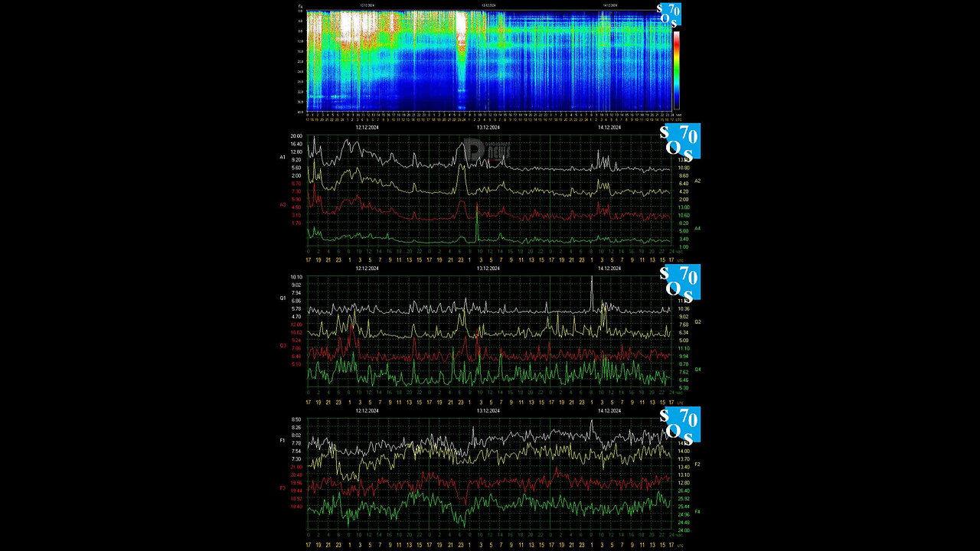The width and height of the screenshot is (980, 551).
Task: Click the green 1.00 value on A4 axis
Action: click(x=682, y=246)
